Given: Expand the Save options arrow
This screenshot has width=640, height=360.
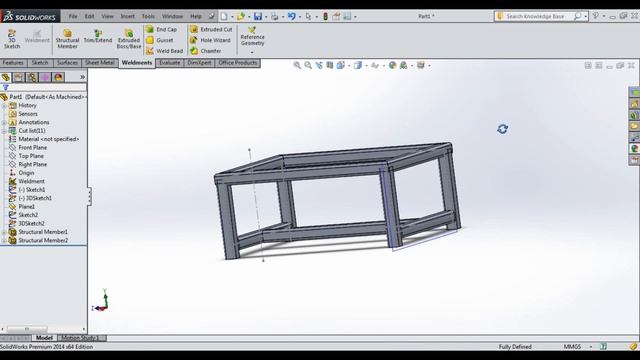Looking at the screenshot, I should click(x=266, y=17).
